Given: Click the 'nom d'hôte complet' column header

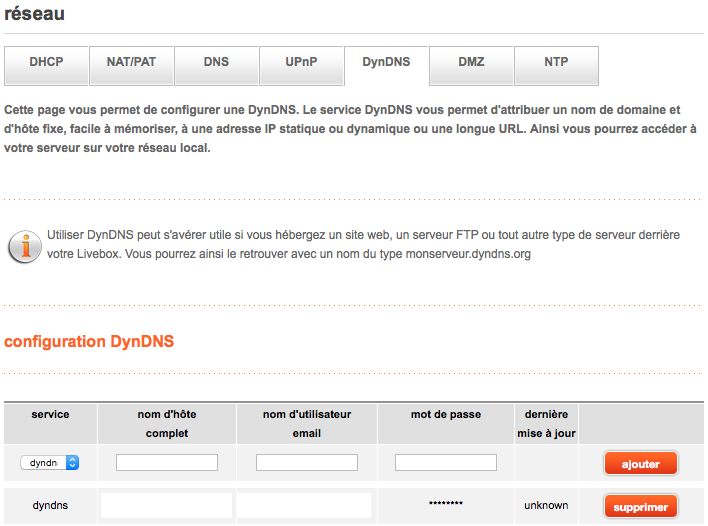Looking at the screenshot, I should coord(167,424).
